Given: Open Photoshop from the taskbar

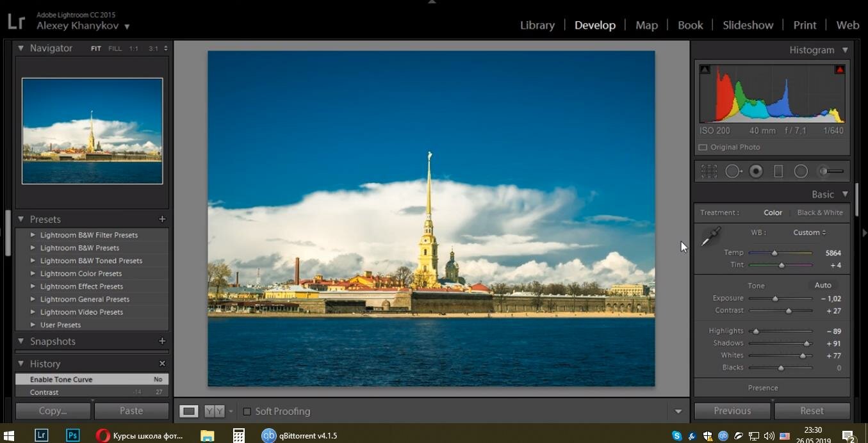Looking at the screenshot, I should click(x=73, y=435).
